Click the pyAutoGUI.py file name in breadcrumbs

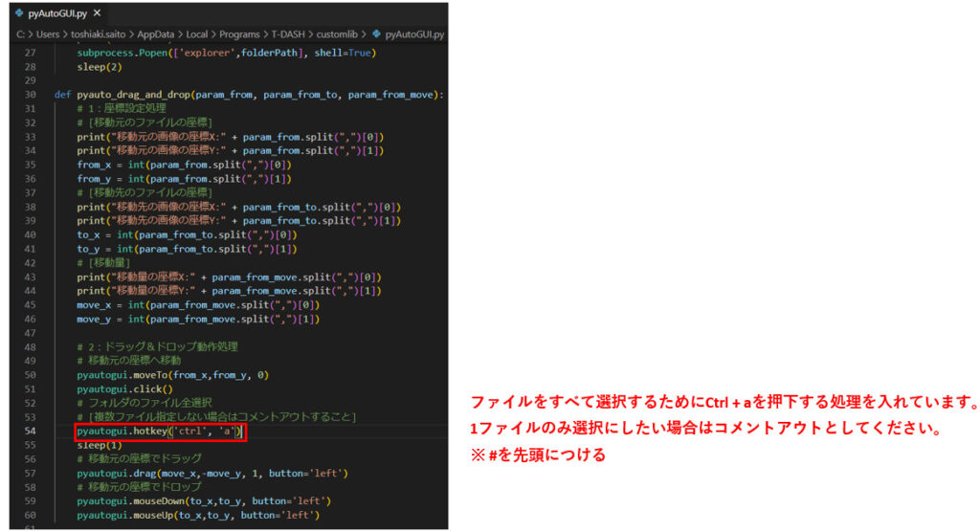coord(413,35)
